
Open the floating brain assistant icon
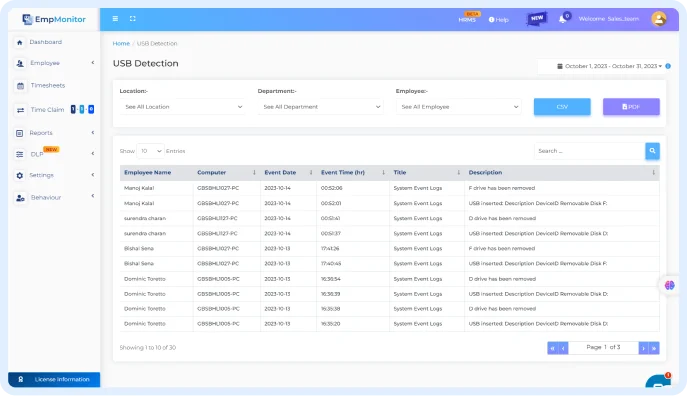(669, 286)
